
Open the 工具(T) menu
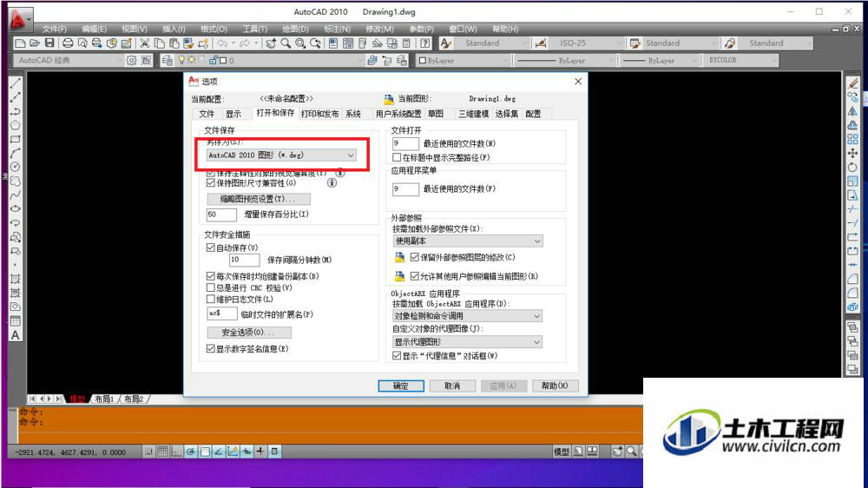point(254,29)
